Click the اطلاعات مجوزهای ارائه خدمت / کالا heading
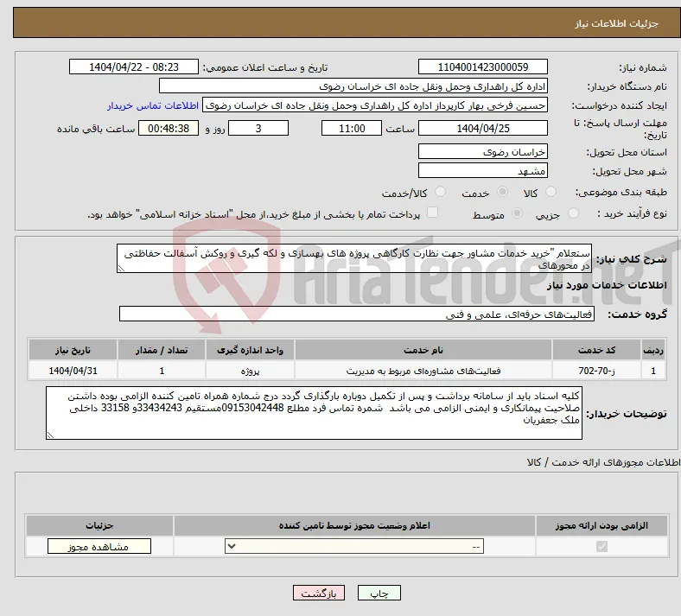Screen dimensions: 681x616 tap(604, 462)
